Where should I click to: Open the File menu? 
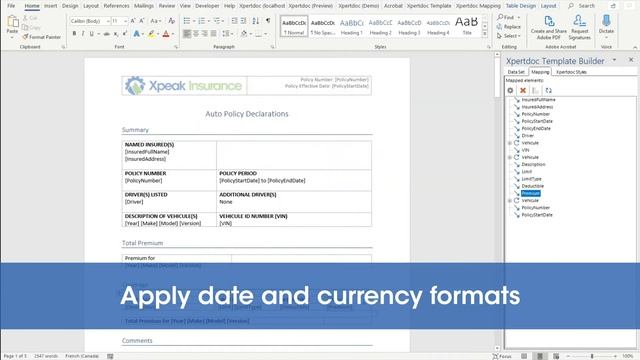coord(11,6)
